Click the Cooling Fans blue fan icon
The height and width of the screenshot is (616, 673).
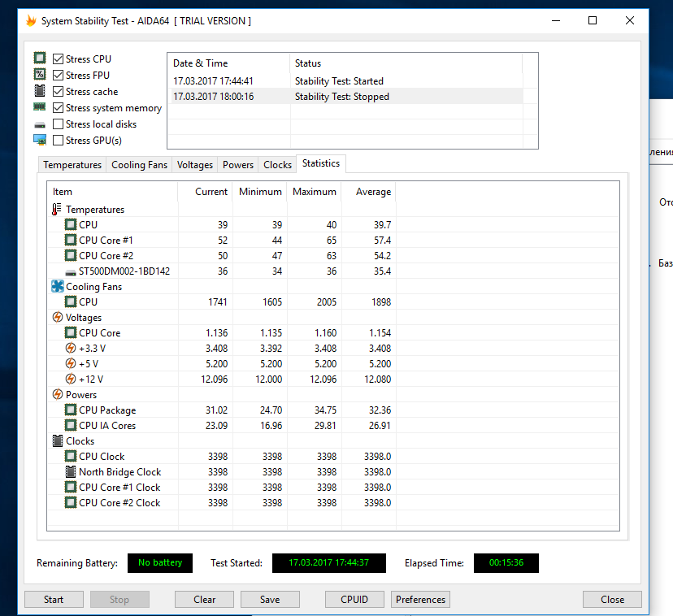[57, 286]
